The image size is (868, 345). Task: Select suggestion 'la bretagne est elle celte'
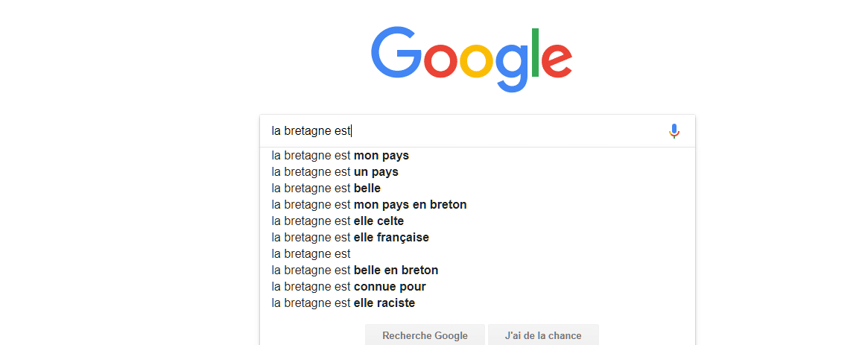[x=477, y=221]
